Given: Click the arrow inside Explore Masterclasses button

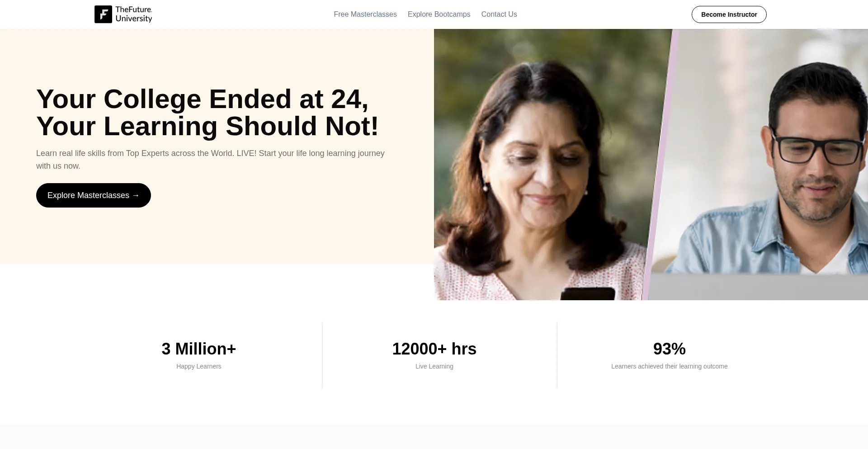Looking at the screenshot, I should coord(136,195).
